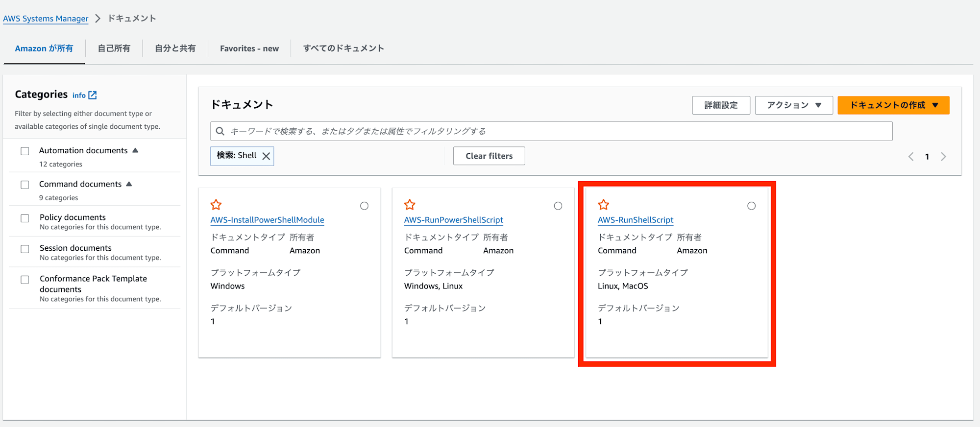Image resolution: width=980 pixels, height=427 pixels.
Task: Open AWS-RunPowerShellScript document link
Action: [453, 220]
